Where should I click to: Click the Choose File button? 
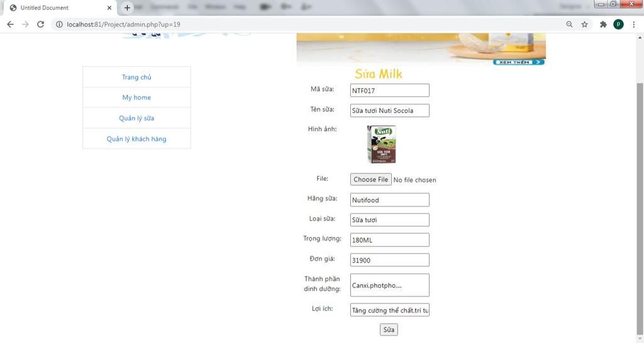tap(371, 179)
